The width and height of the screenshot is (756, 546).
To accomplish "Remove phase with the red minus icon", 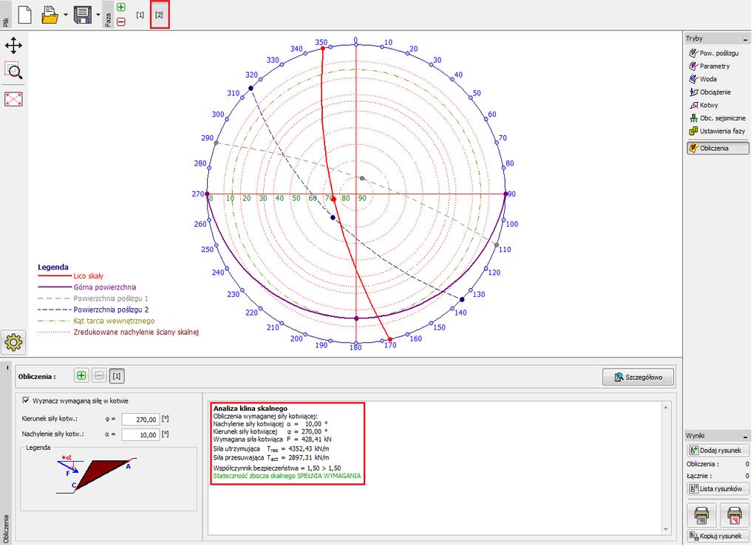I will 121,21.
